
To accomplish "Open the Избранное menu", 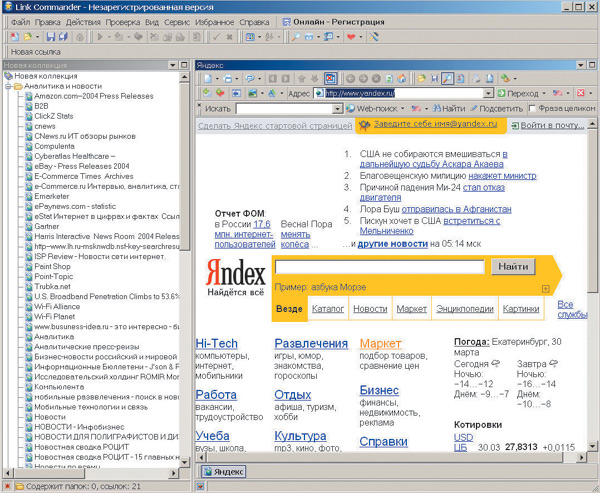I will 215,22.
